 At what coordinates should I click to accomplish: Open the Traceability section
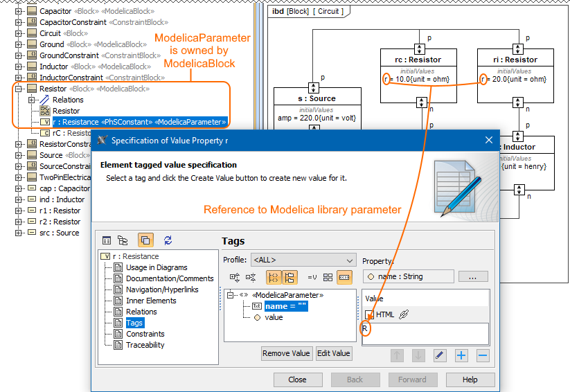click(145, 345)
